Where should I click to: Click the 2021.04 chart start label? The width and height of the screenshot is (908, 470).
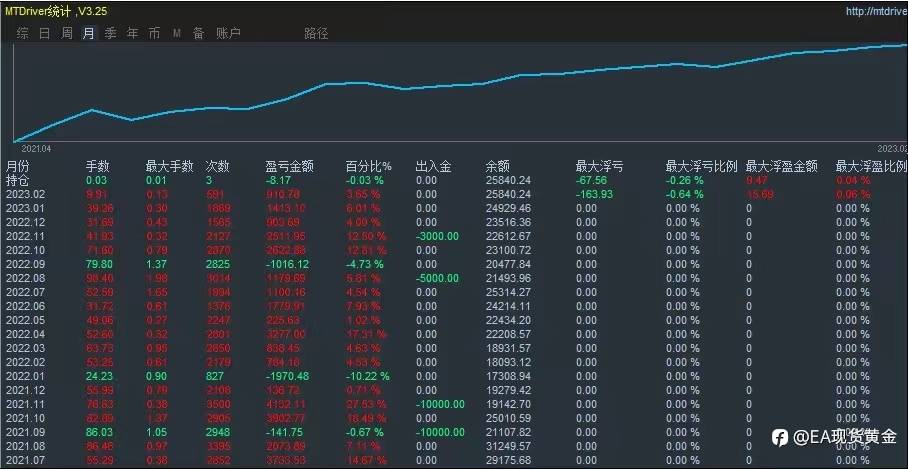pos(37,149)
